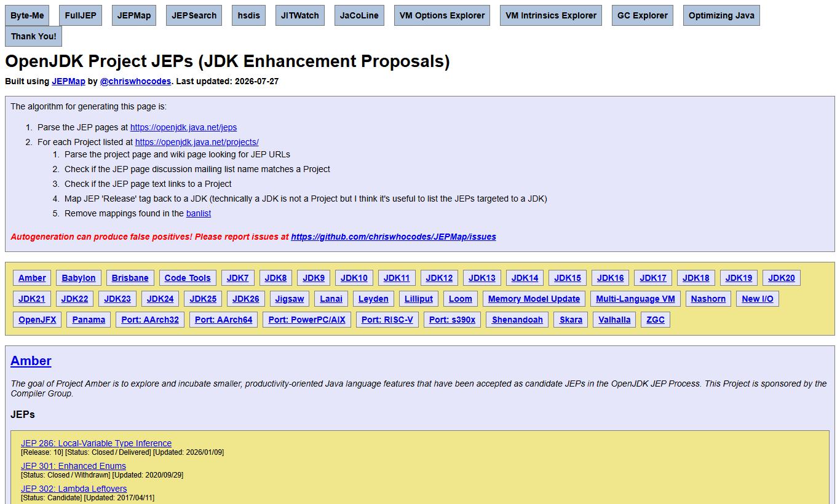The image size is (840, 504).
Task: Jump to the Lanai project
Action: click(331, 299)
